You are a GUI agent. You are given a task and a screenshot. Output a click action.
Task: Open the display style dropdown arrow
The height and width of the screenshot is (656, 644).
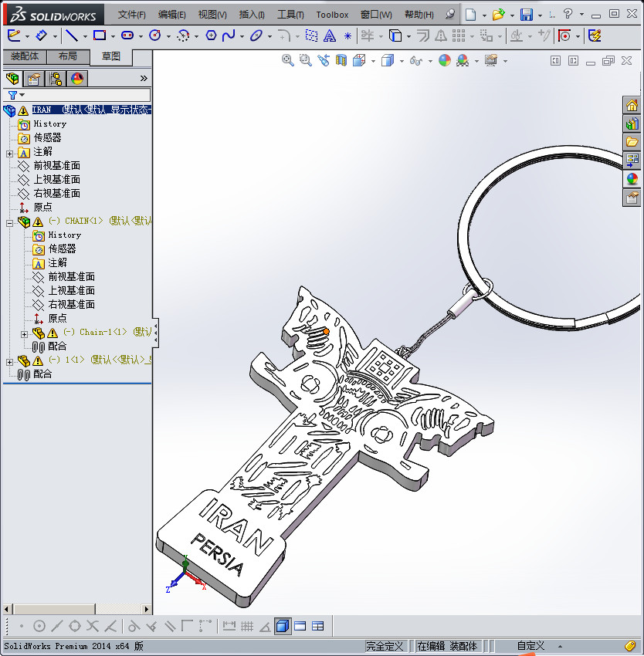(x=401, y=62)
